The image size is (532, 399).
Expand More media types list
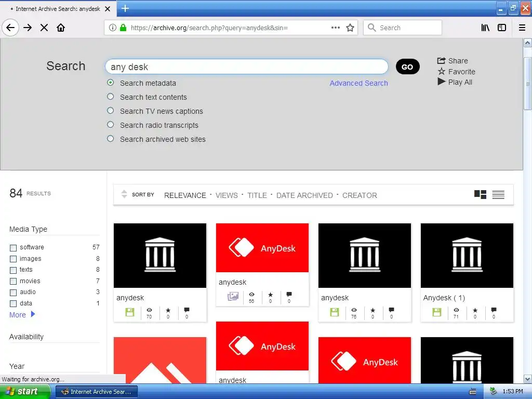pyautogui.click(x=22, y=314)
